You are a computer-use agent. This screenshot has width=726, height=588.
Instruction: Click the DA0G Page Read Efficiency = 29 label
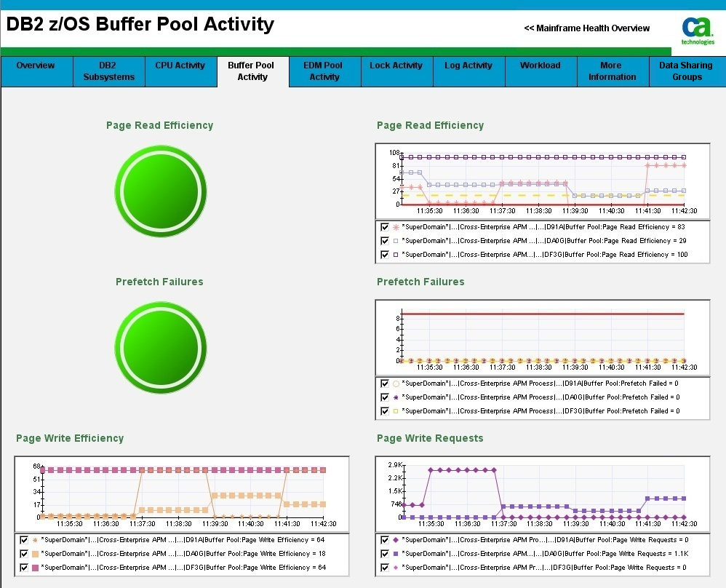(x=544, y=241)
